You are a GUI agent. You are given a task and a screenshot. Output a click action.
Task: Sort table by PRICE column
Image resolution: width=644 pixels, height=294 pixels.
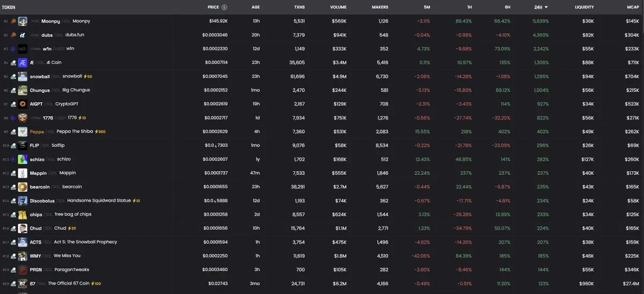(213, 7)
